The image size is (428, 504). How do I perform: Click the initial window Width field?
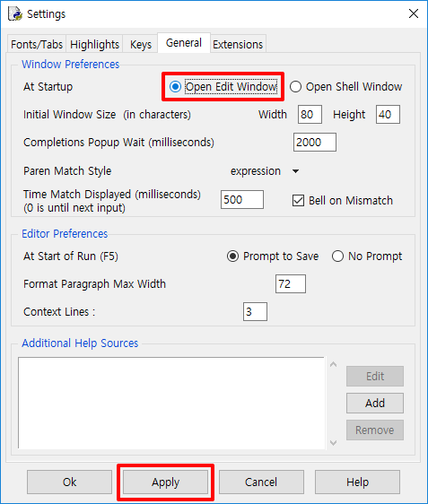coord(310,114)
